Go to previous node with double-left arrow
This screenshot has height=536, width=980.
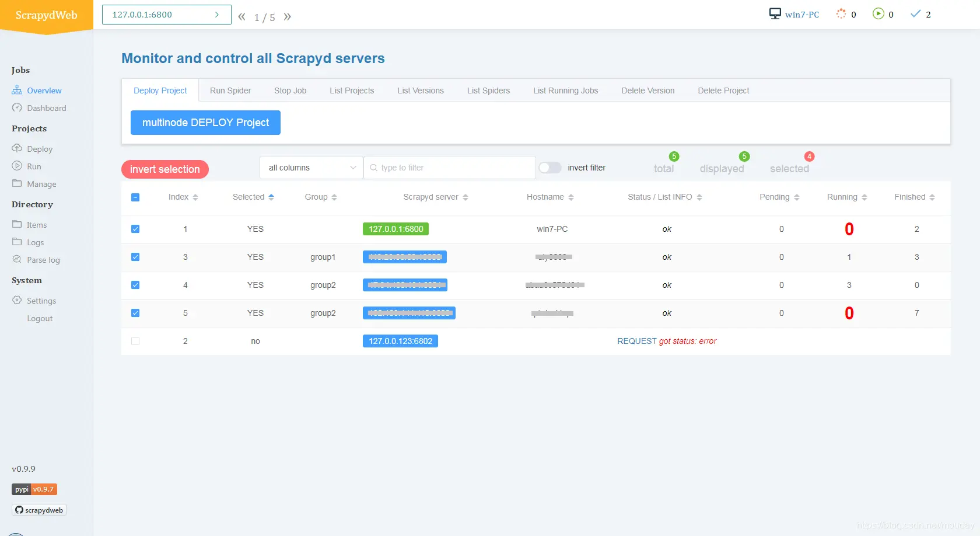(x=242, y=17)
